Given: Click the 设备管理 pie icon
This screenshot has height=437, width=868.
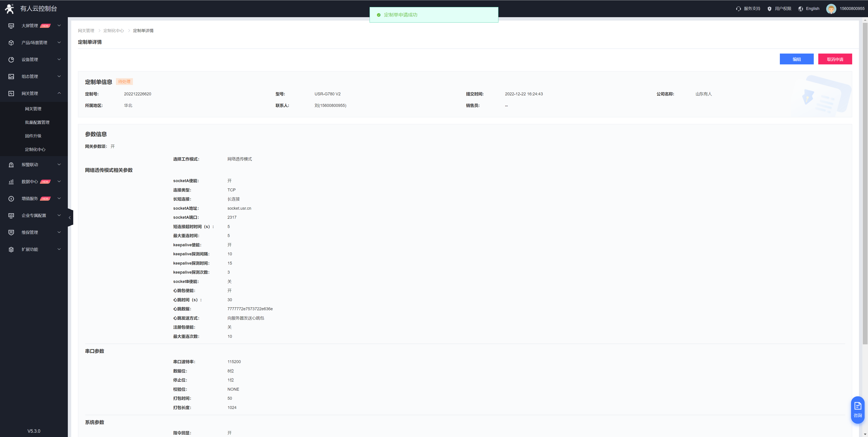Looking at the screenshot, I should 11,60.
